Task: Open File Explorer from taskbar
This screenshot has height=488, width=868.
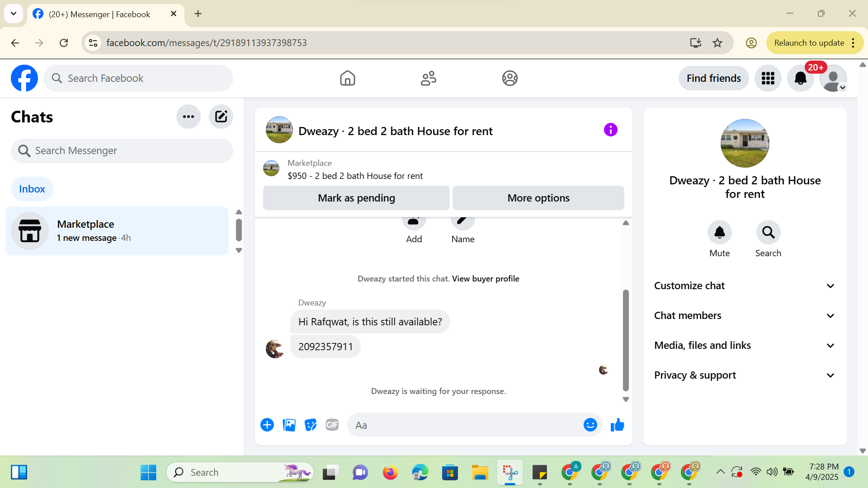Action: click(480, 473)
